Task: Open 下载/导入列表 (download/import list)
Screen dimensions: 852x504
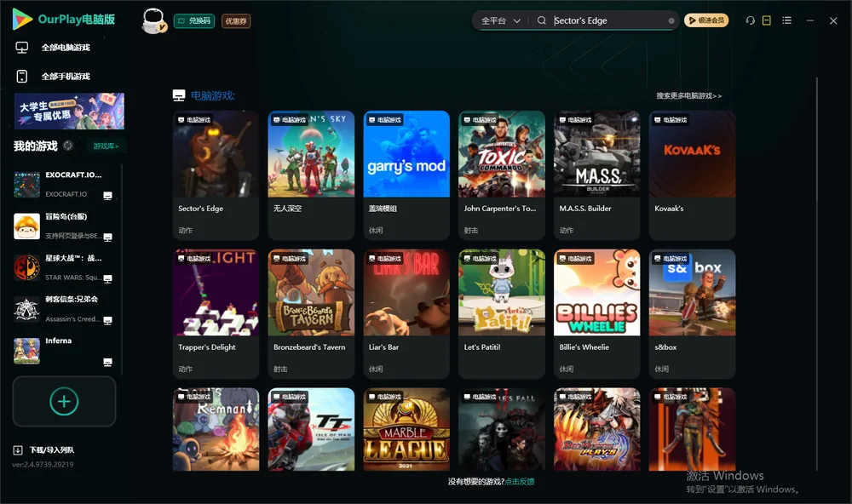Action: 44,450
